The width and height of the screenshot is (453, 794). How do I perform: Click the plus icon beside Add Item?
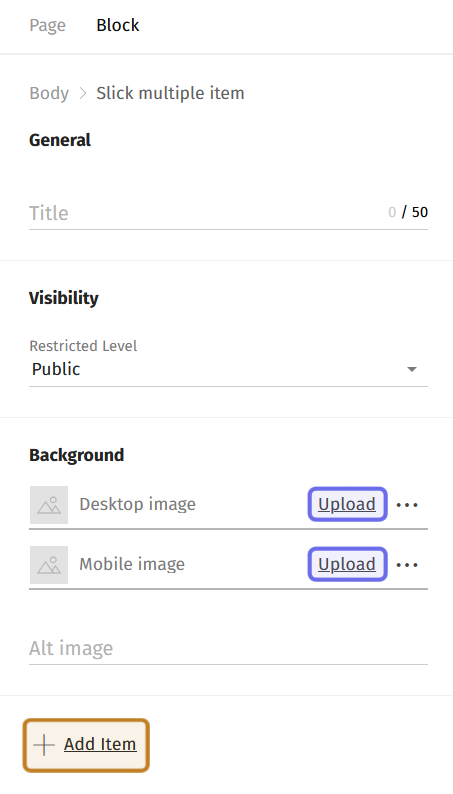point(44,745)
